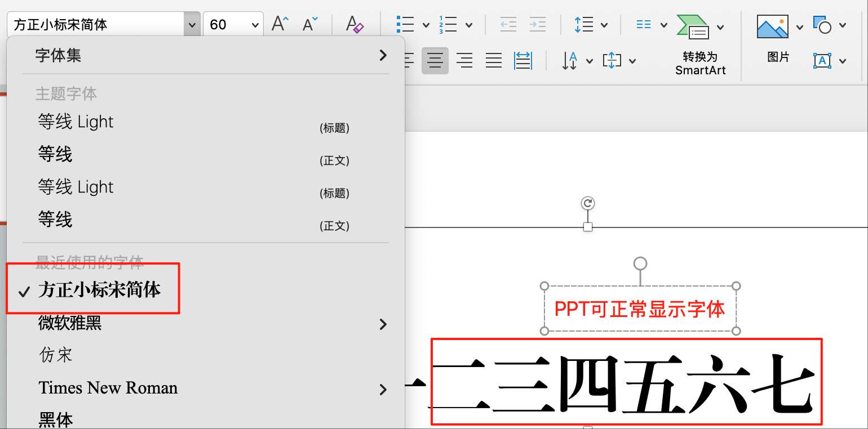Open numbered list style dropdown arrow
Screen dimensions: 868x429
point(469,25)
